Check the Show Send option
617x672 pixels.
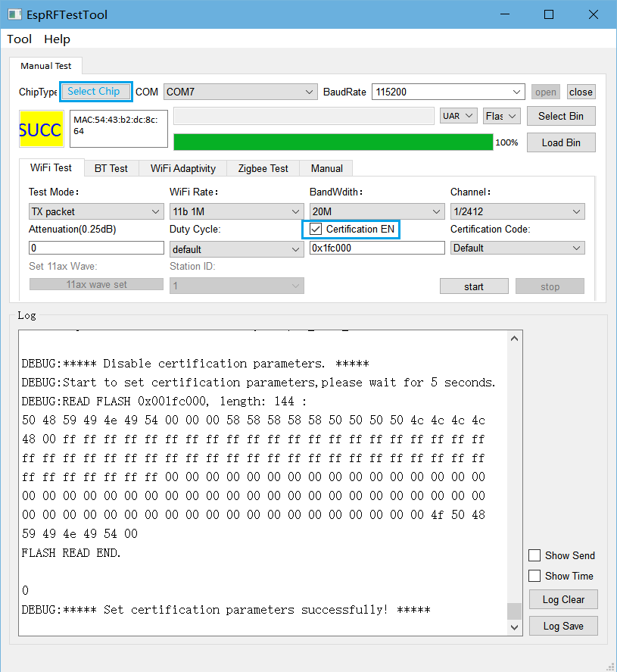click(534, 555)
